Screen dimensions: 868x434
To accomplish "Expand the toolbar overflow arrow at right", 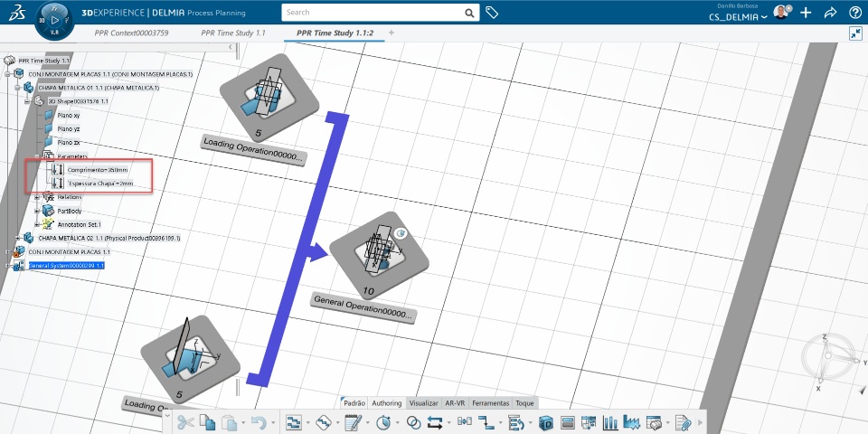I will click(x=699, y=423).
